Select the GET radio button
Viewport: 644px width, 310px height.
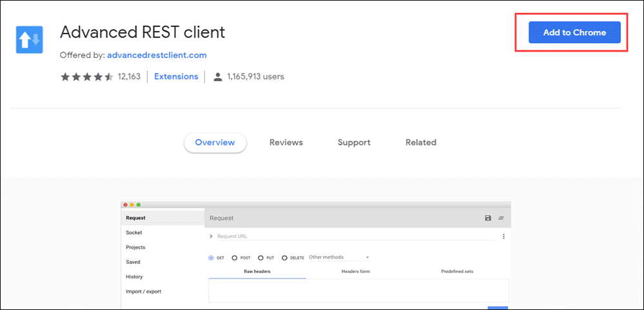pos(211,258)
